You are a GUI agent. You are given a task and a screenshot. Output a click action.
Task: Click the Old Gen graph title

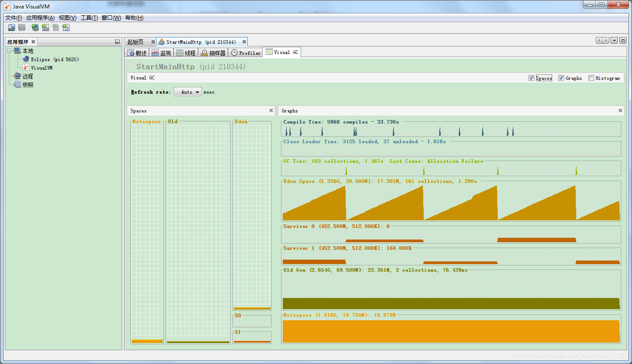coord(376,270)
